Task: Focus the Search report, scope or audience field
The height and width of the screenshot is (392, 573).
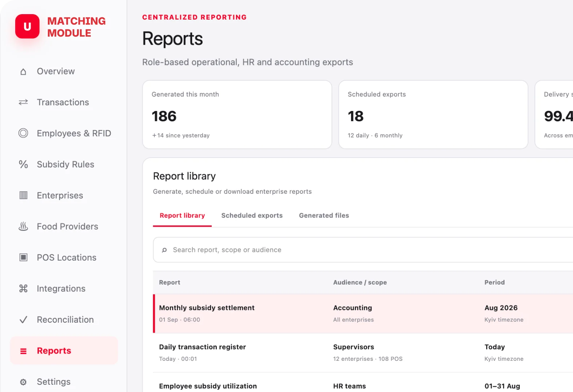Action: click(x=363, y=250)
